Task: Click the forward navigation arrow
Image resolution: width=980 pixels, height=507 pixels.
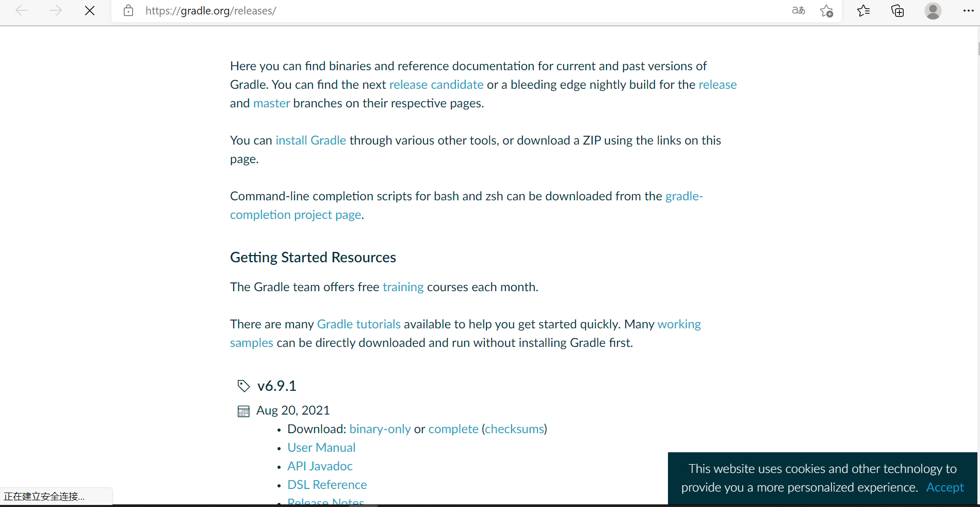Action: pos(56,10)
